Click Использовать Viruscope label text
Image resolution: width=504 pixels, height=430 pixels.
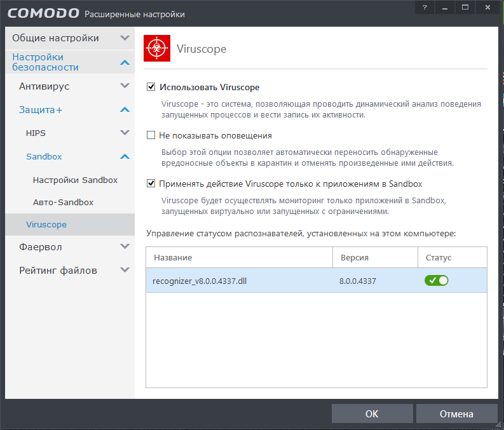coord(210,87)
